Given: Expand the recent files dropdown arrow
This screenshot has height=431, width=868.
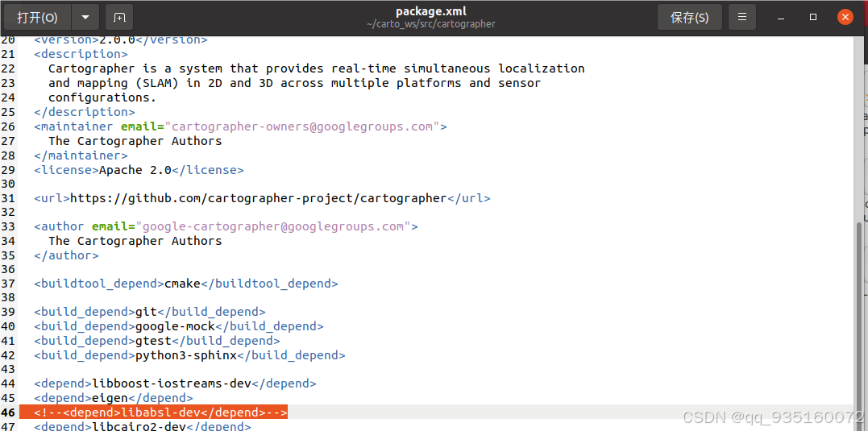Looking at the screenshot, I should click(x=85, y=17).
